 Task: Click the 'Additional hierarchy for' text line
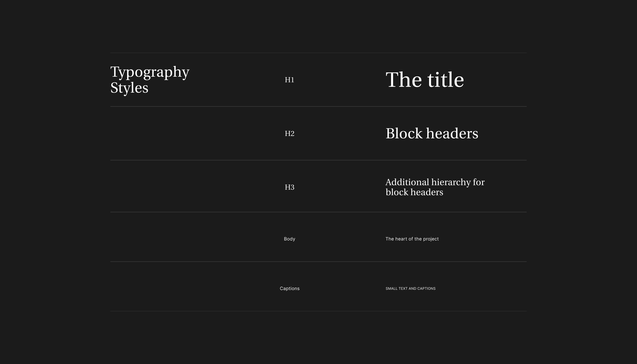[x=435, y=182]
